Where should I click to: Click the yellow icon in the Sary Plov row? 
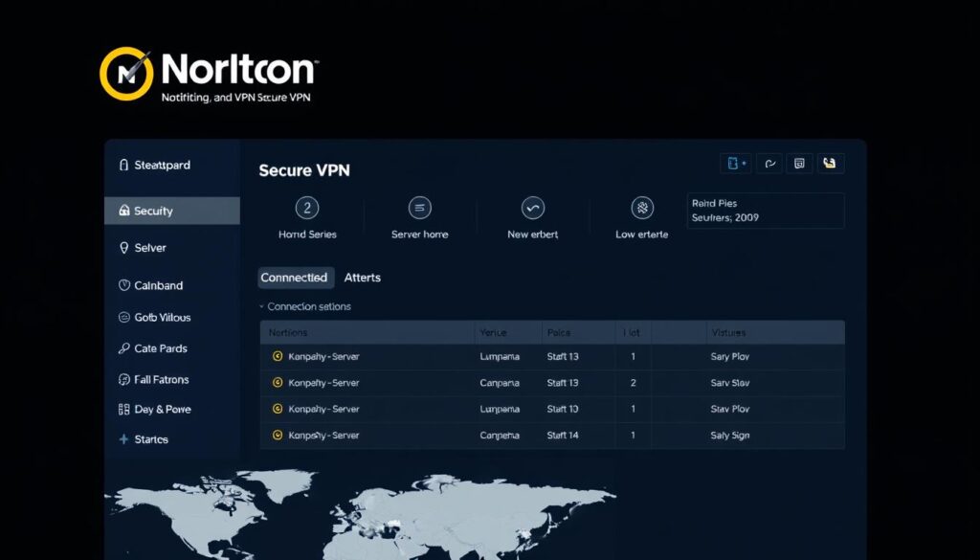pos(278,356)
